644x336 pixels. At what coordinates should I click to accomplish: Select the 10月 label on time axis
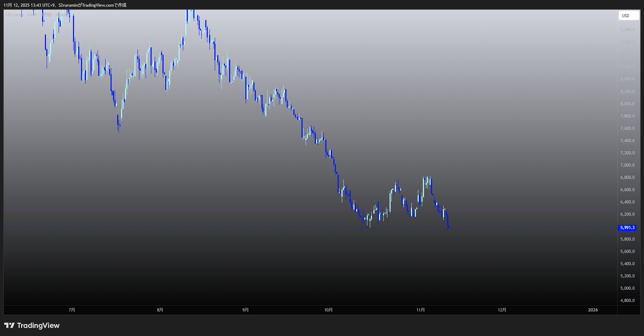coord(328,310)
